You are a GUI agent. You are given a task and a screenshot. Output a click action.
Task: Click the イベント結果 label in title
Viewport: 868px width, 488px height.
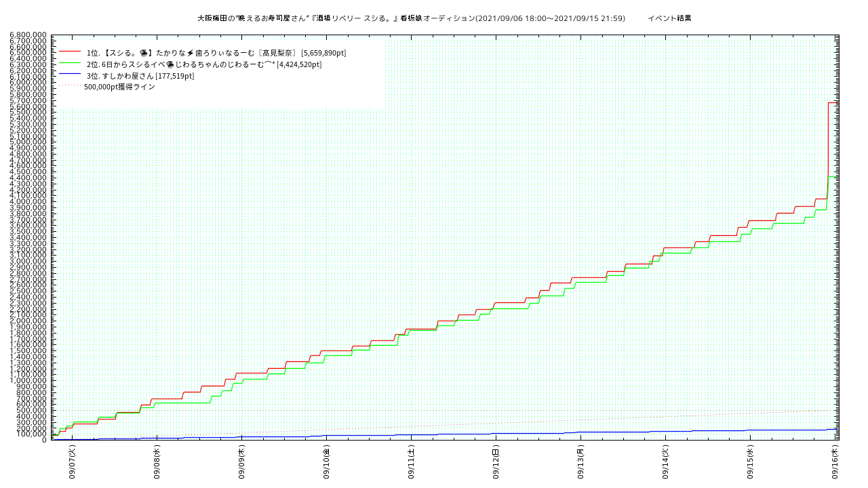(x=669, y=18)
